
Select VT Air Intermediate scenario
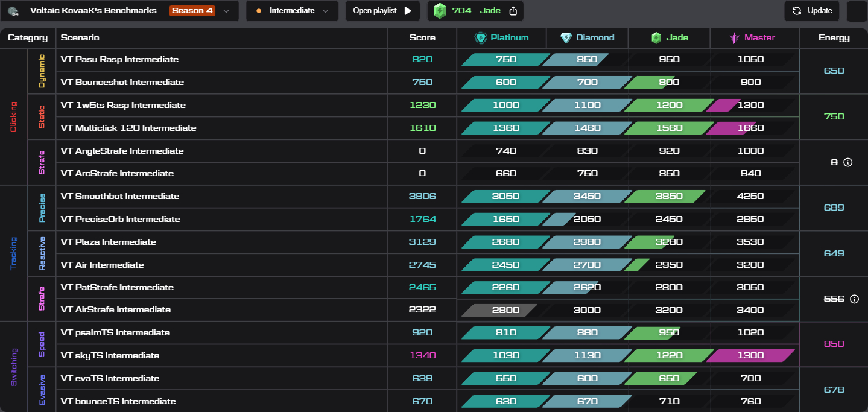pyautogui.click(x=103, y=265)
